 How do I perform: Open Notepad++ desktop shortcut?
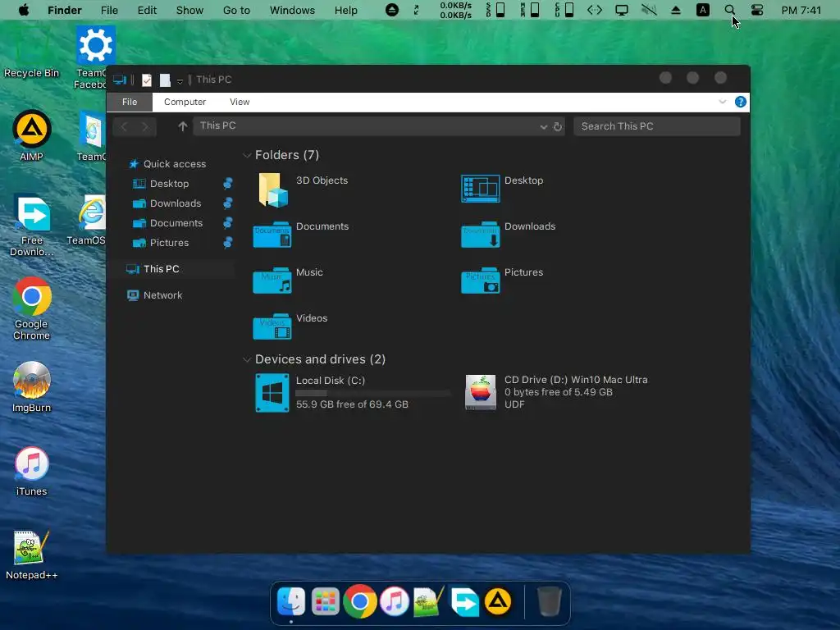[32, 555]
